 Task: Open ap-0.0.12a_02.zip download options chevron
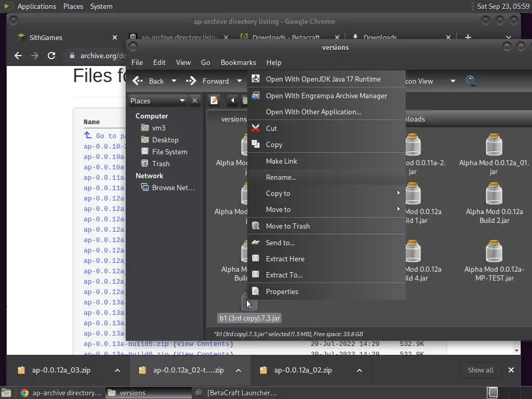pyautogui.click(x=360, y=370)
